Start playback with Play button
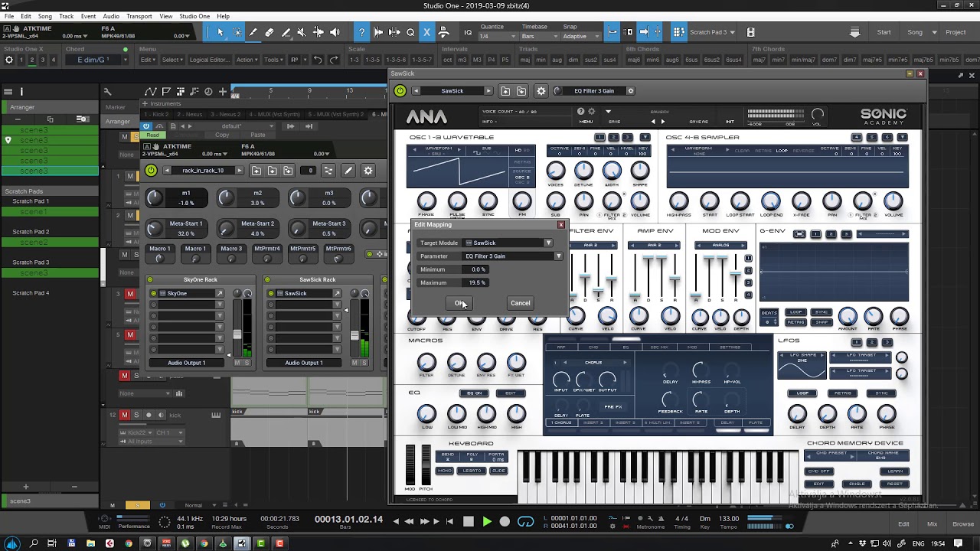 click(486, 522)
